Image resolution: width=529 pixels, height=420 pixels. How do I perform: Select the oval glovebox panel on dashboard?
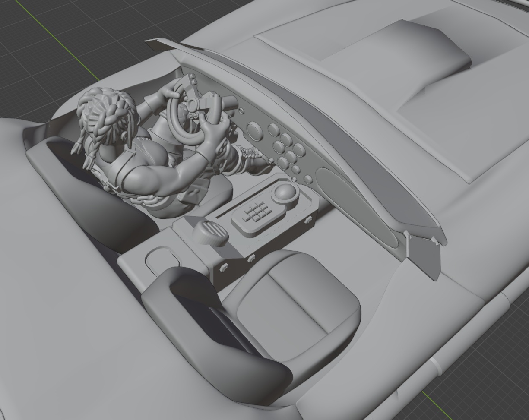click(358, 207)
